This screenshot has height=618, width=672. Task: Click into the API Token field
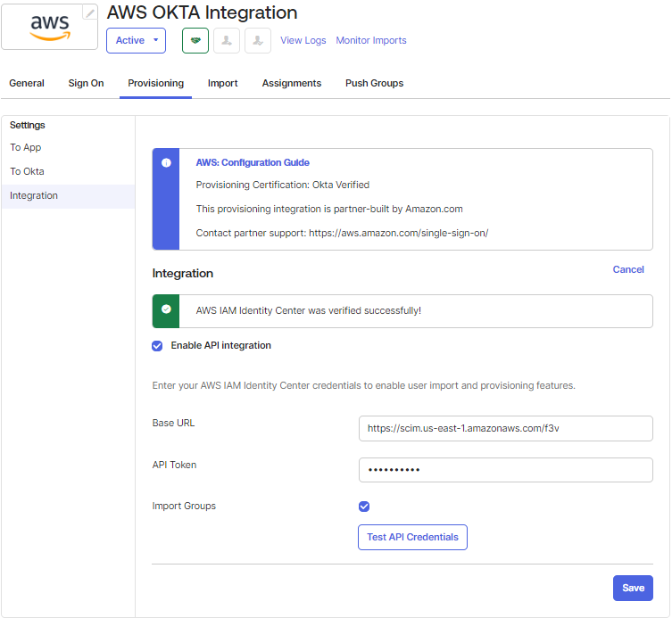[x=506, y=470]
